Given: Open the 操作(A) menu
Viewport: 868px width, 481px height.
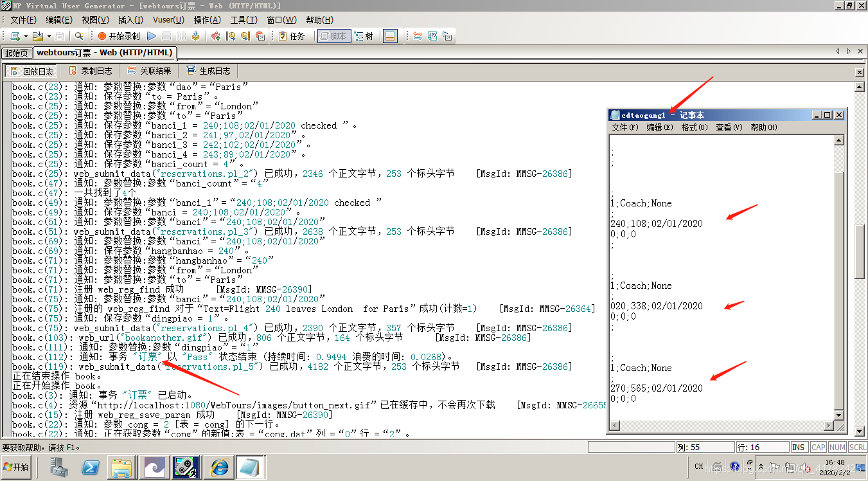Looking at the screenshot, I should tap(207, 20).
